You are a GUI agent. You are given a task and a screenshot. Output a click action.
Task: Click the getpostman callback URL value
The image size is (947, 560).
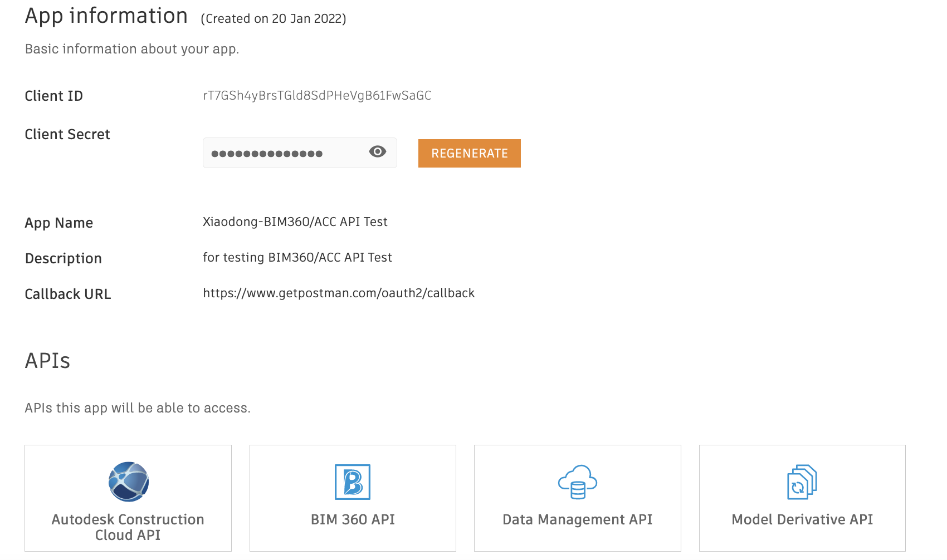[x=339, y=293]
